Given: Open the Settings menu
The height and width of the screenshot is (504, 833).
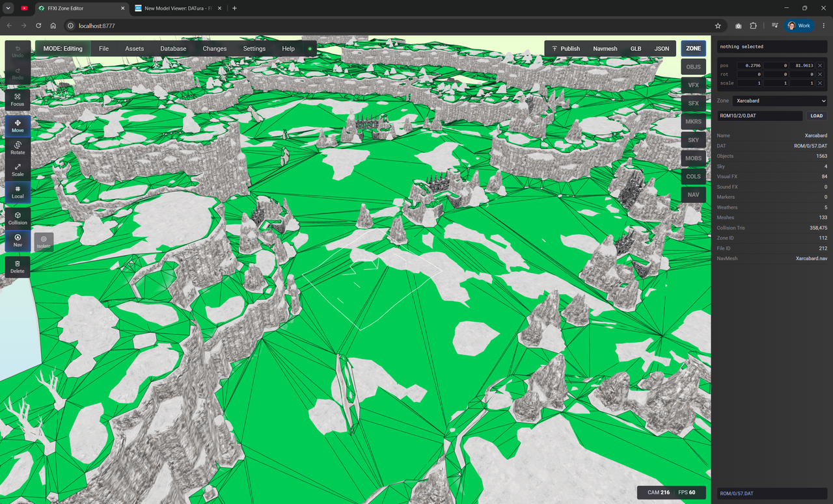Looking at the screenshot, I should [254, 49].
